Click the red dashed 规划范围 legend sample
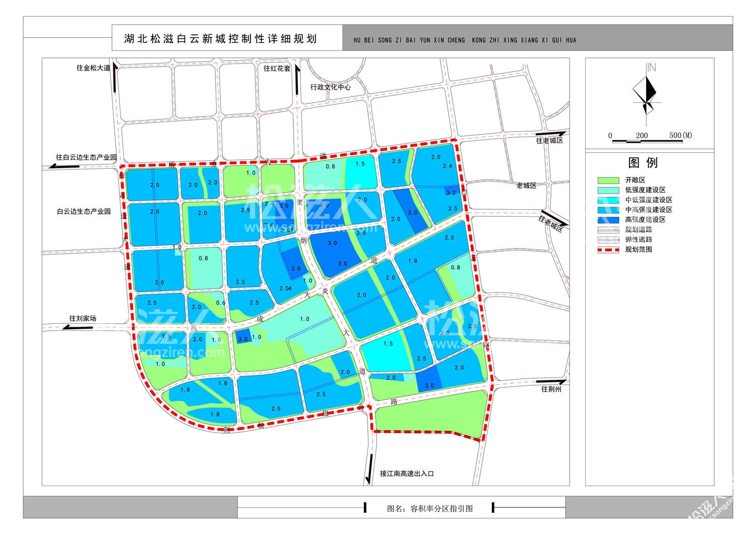Screen dimensions: 756x534 coord(608,250)
